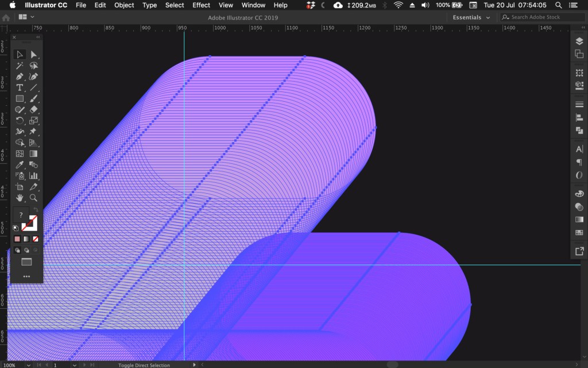This screenshot has width=588, height=368.
Task: Select the Zoom magnifier tool
Action: [33, 198]
